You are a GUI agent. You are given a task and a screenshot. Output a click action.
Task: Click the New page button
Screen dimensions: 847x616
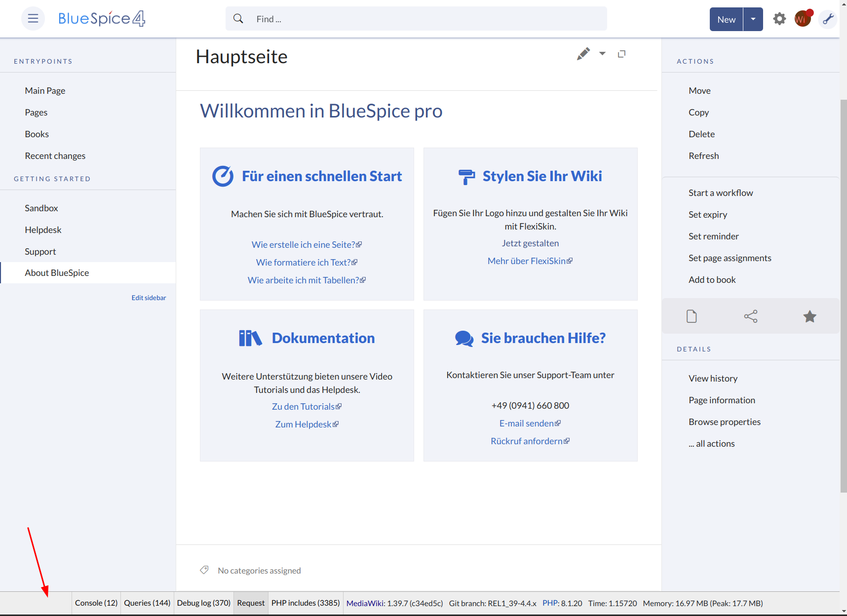coord(726,19)
